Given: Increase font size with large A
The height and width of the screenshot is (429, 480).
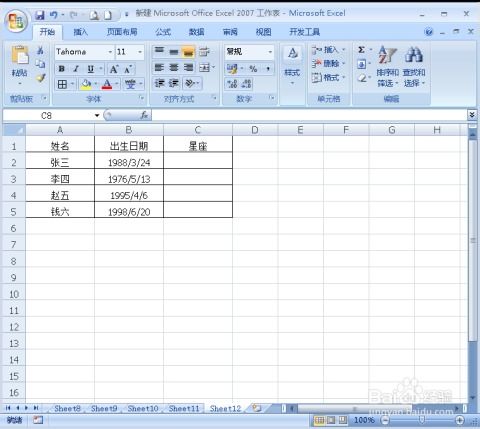Looking at the screenshot, I should 114,69.
